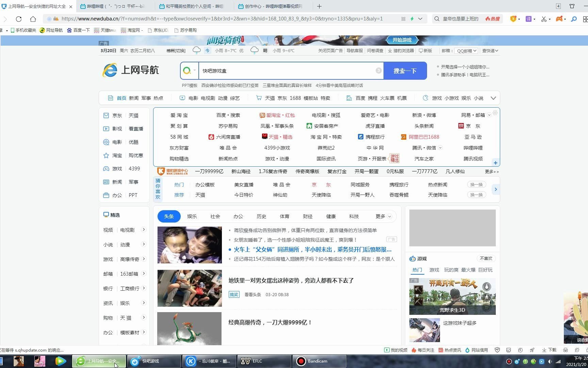Open 我的视频 in status bar
The image size is (588, 368).
click(x=396, y=350)
